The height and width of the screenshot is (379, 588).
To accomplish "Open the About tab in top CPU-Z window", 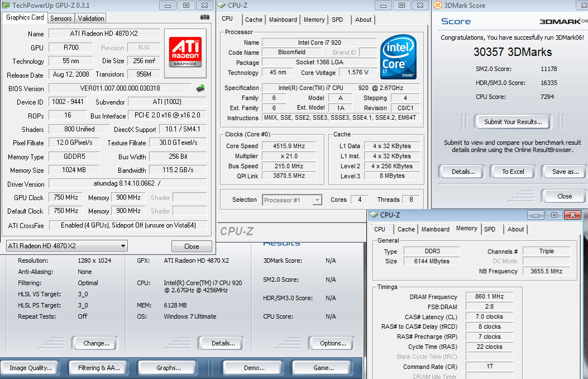I will (363, 20).
